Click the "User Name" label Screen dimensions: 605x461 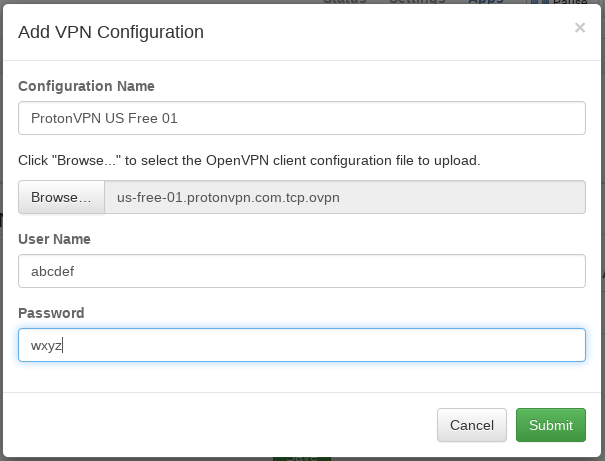[x=54, y=239]
